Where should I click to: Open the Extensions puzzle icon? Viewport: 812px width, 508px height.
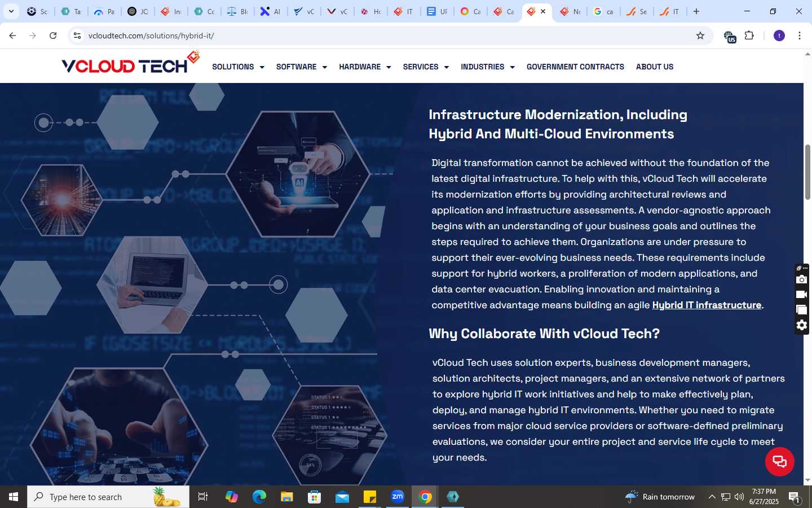click(749, 36)
